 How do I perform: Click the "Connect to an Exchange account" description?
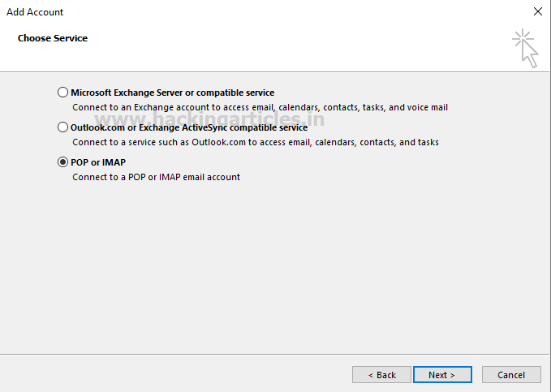[x=260, y=107]
